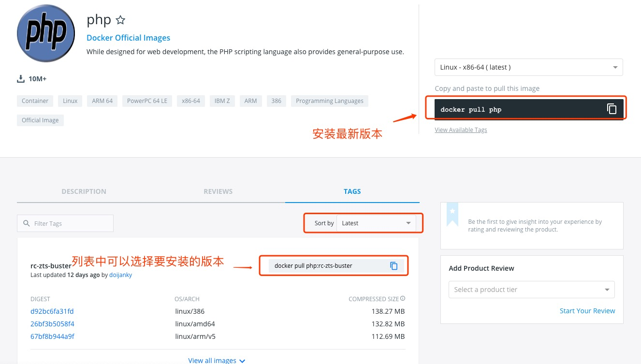This screenshot has width=641, height=364.
Task: Switch to the DESCRIPTION tab
Action: click(x=84, y=191)
